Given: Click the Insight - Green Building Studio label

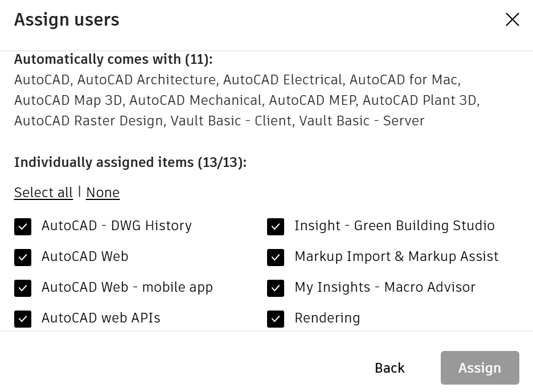Looking at the screenshot, I should 394,226.
